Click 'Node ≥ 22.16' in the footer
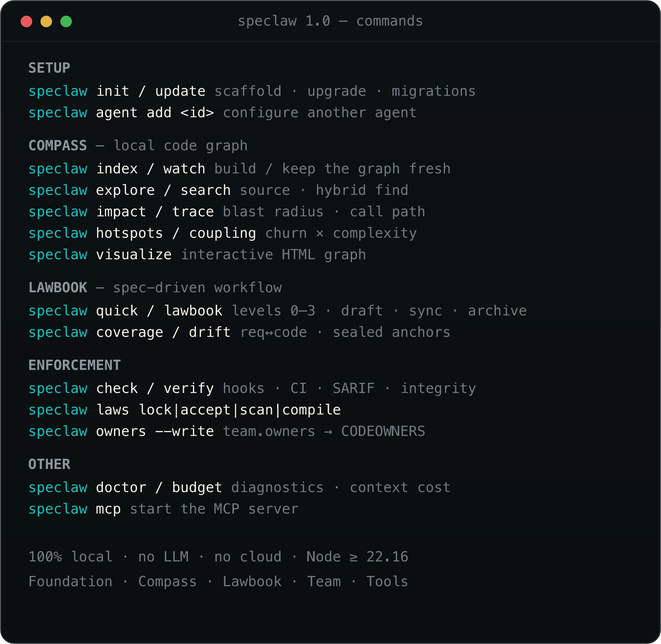 tap(357, 556)
